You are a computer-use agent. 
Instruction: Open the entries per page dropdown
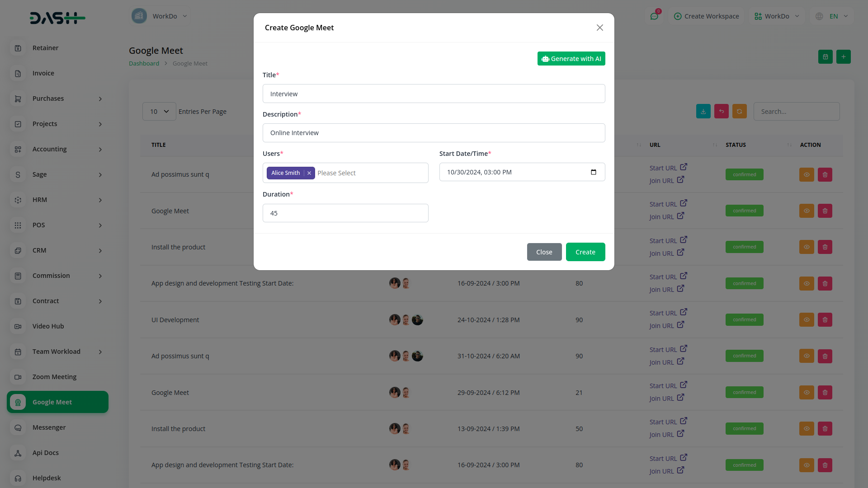(159, 112)
